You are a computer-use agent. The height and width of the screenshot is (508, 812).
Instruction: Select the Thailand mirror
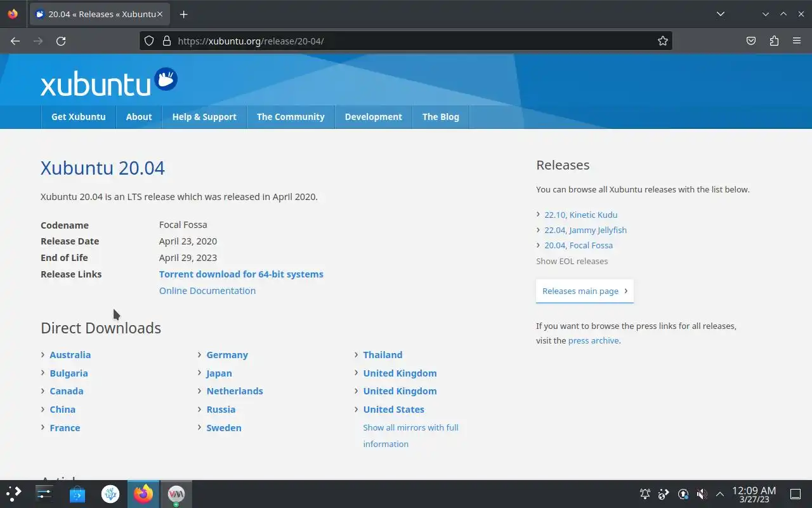pos(383,355)
